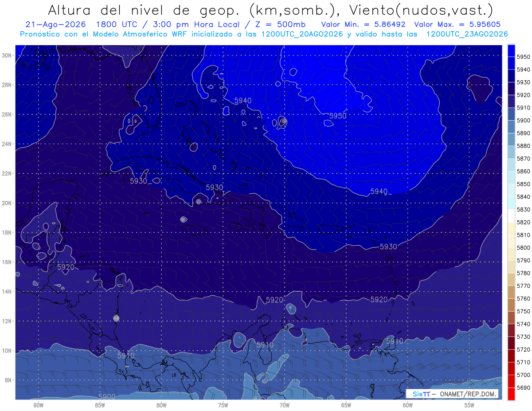Click the colorbar tick label 5920
This screenshot has height=411, width=532.
click(523, 95)
